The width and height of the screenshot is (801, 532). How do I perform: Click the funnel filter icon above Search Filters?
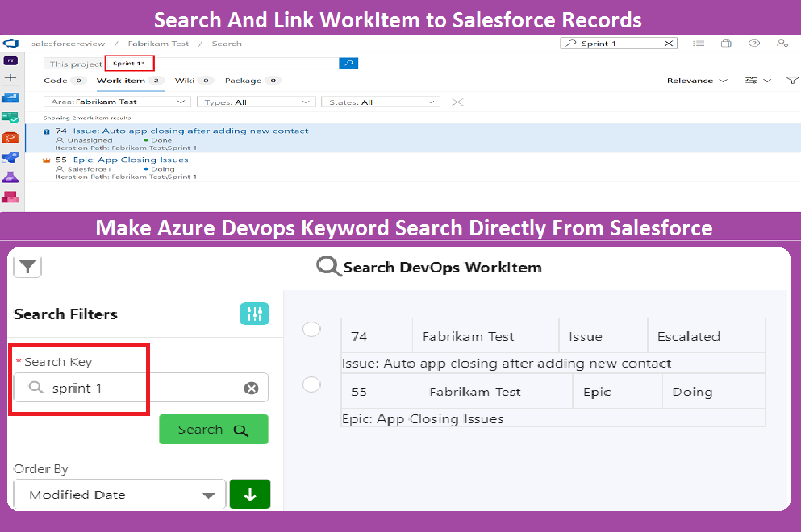tap(27, 267)
